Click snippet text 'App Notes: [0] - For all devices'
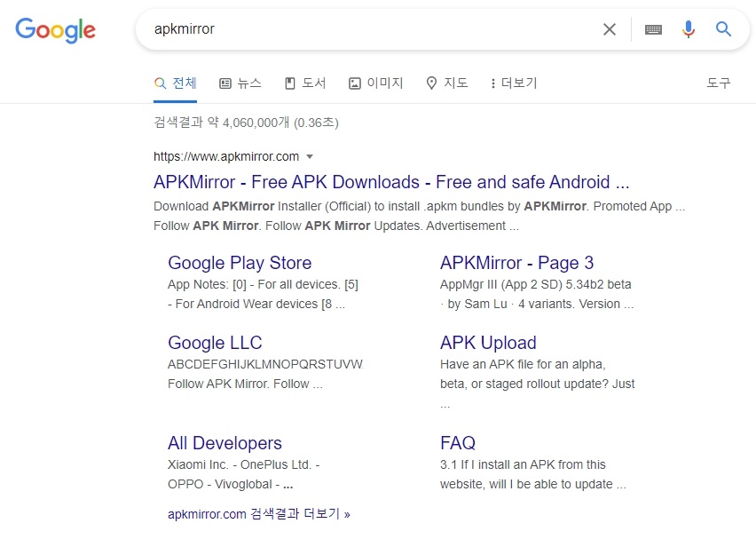The width and height of the screenshot is (756, 539). pyautogui.click(x=263, y=294)
